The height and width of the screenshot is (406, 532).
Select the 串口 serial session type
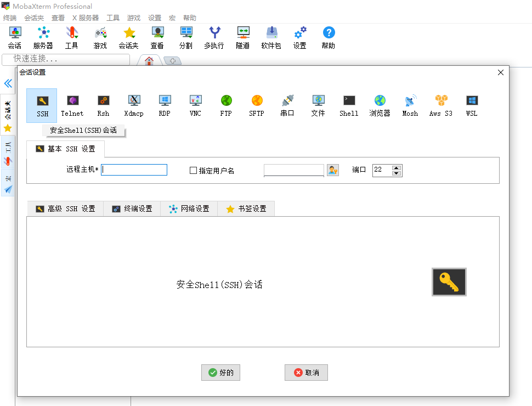pos(287,105)
